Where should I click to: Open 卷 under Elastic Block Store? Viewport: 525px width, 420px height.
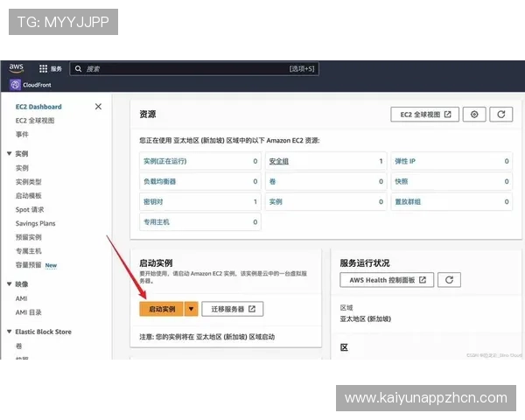[18, 346]
